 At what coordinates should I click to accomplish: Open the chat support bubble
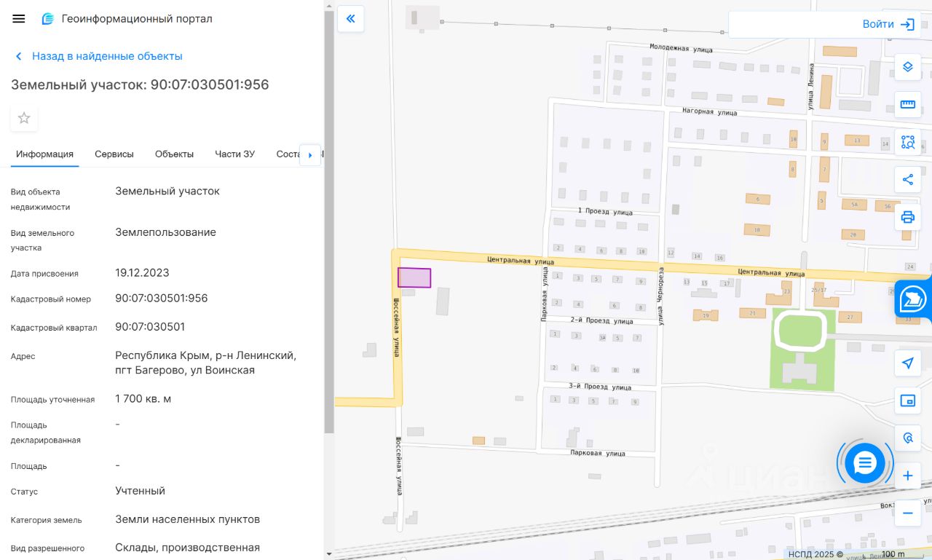(865, 462)
